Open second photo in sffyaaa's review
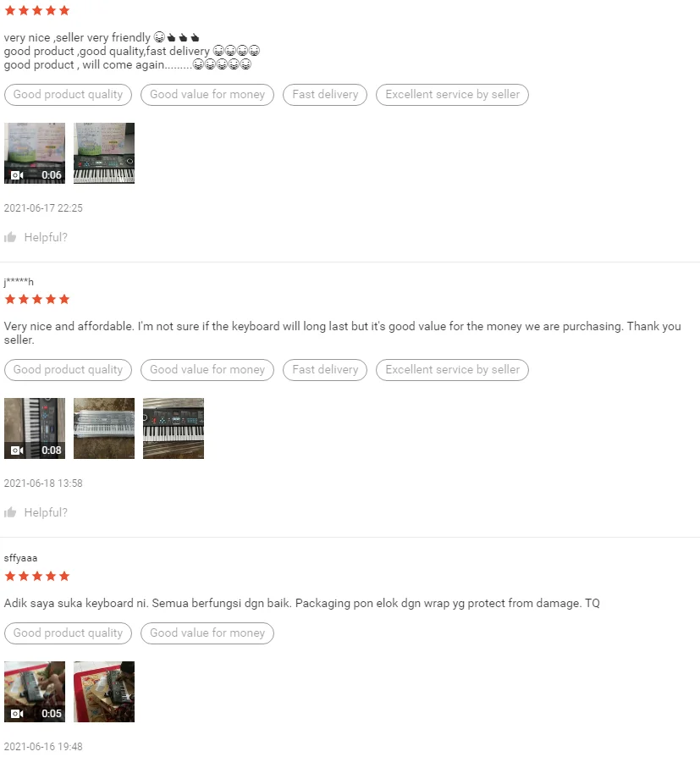The width and height of the screenshot is (700, 757). (x=104, y=692)
